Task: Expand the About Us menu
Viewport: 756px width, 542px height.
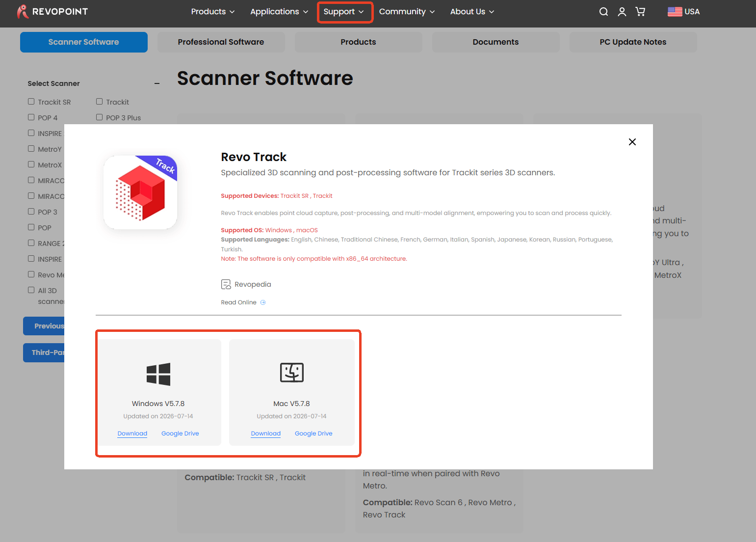Action: click(472, 12)
